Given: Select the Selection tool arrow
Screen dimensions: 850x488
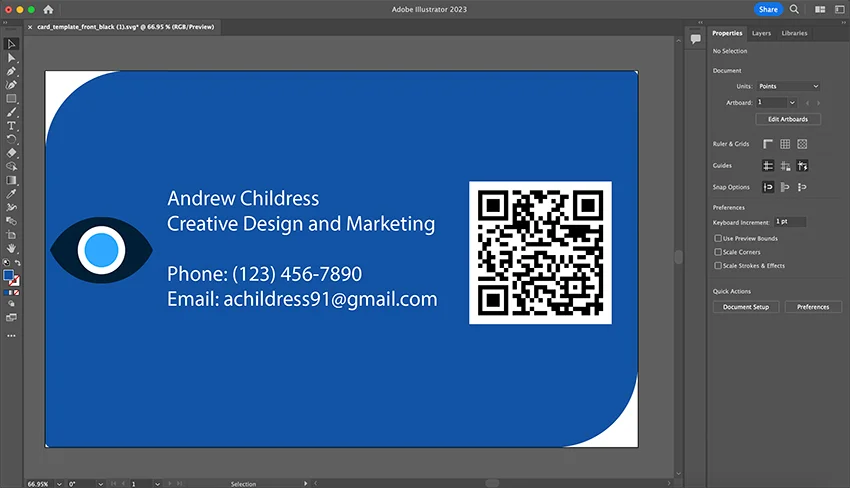Looking at the screenshot, I should point(11,44).
